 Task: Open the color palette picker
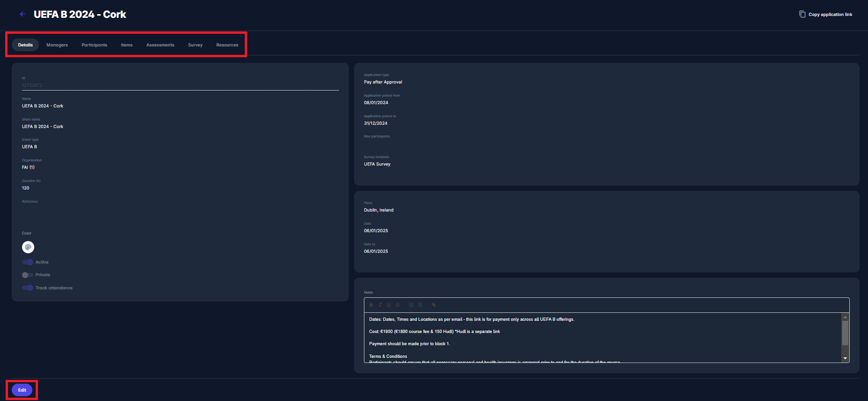tap(28, 247)
